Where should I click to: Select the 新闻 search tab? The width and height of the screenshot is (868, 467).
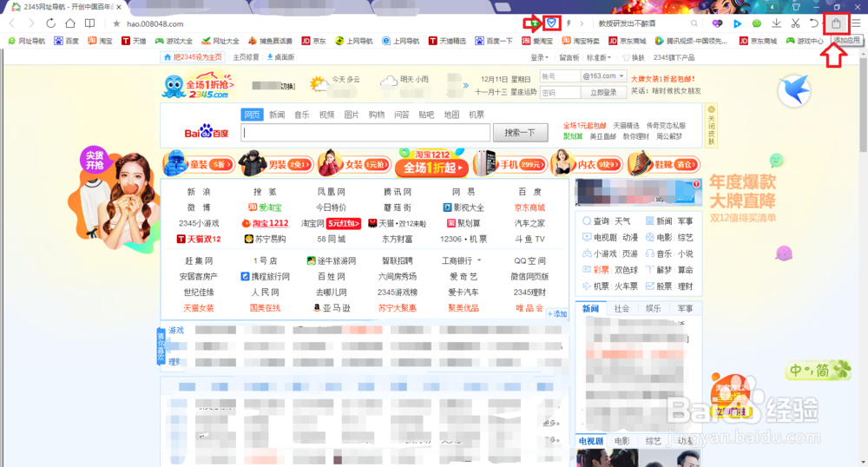tap(277, 115)
